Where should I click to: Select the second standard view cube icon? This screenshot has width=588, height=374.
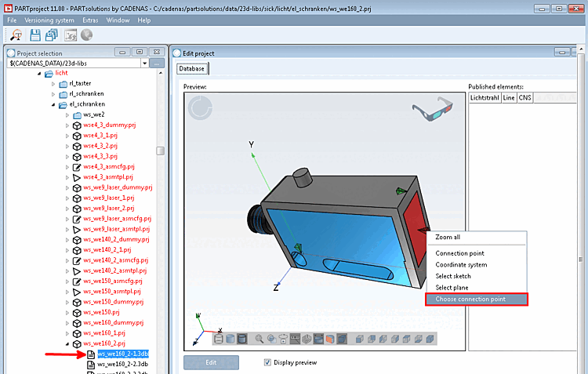(x=372, y=340)
